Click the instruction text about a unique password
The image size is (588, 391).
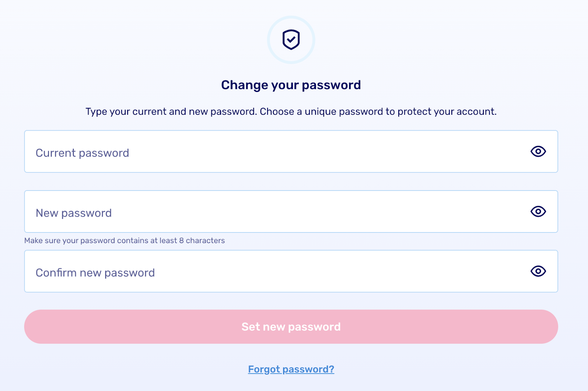click(x=291, y=111)
